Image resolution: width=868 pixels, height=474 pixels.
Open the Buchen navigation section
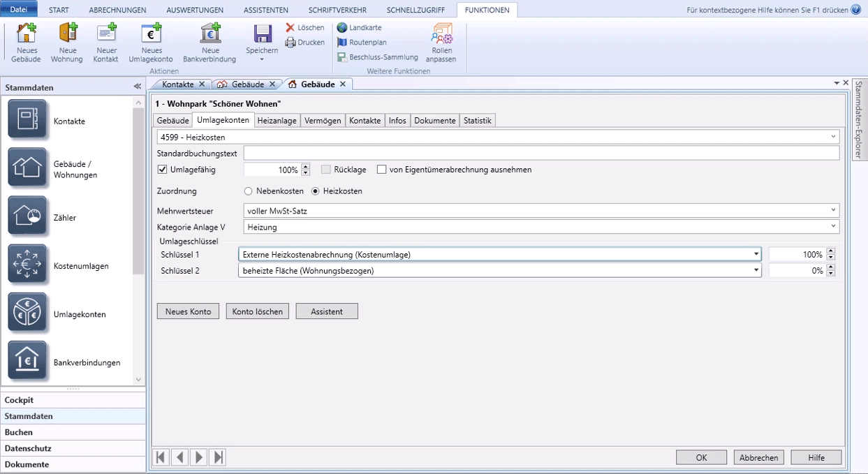pyautogui.click(x=73, y=432)
